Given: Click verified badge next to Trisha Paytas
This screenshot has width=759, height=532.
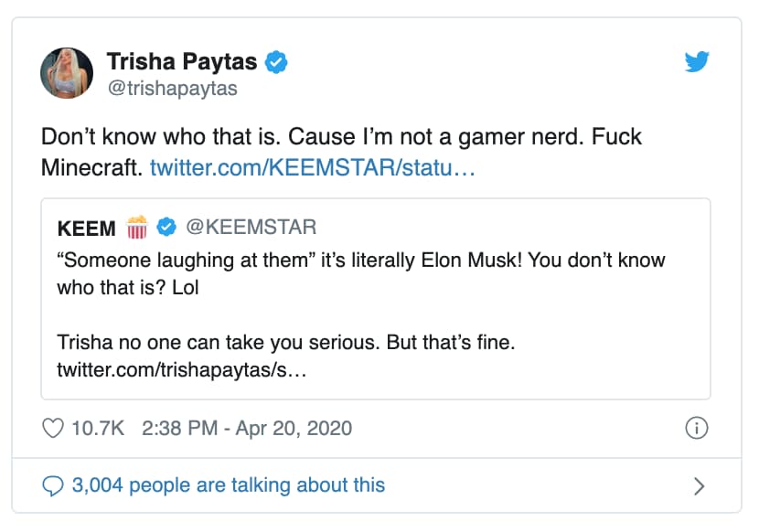Looking at the screenshot, I should pos(277,63).
